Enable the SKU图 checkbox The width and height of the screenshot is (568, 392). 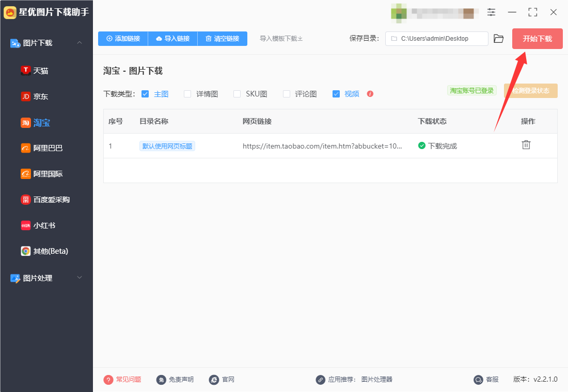(237, 94)
